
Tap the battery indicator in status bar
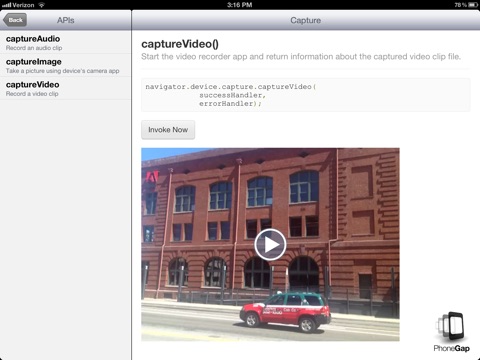pos(473,5)
